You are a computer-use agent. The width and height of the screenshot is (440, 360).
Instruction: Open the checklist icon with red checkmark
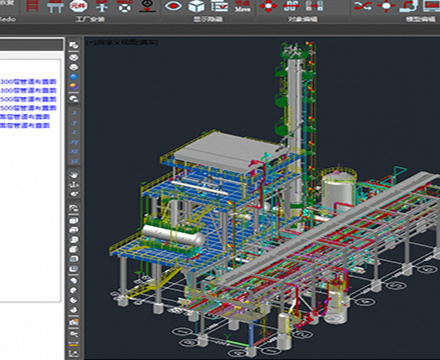pyautogui.click(x=219, y=6)
